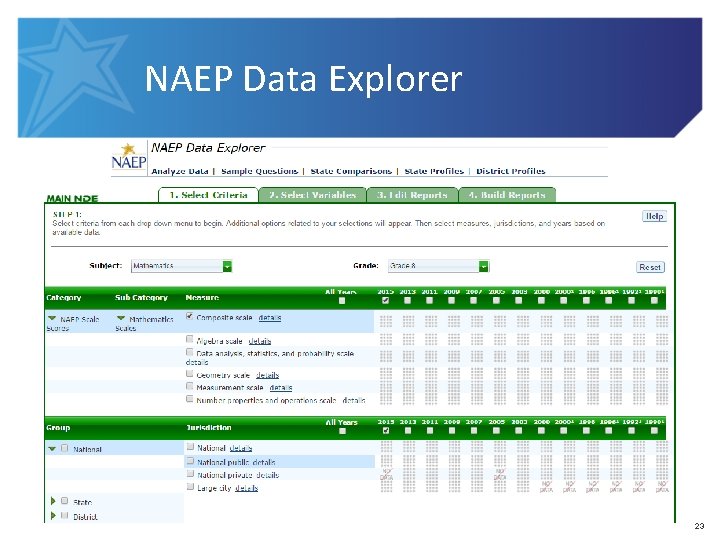Viewport: 720px width, 540px height.
Task: Tick the 2011 checkbox in the Jurisdiction header
Action: coord(430,431)
